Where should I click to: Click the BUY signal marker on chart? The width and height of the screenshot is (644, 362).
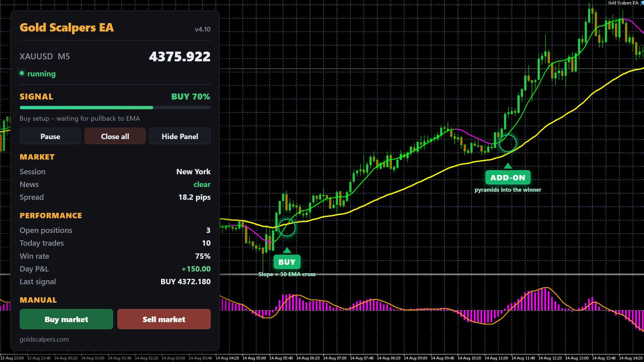pyautogui.click(x=287, y=262)
